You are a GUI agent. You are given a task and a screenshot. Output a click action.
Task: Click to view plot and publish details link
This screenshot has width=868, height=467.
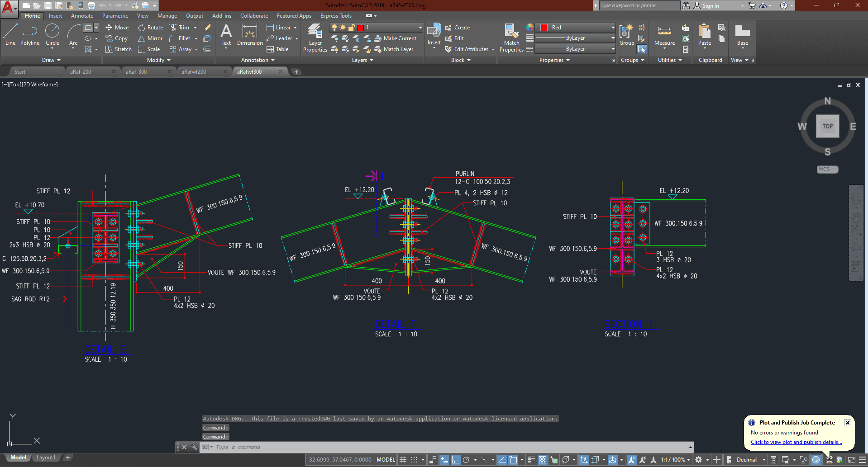point(796,442)
